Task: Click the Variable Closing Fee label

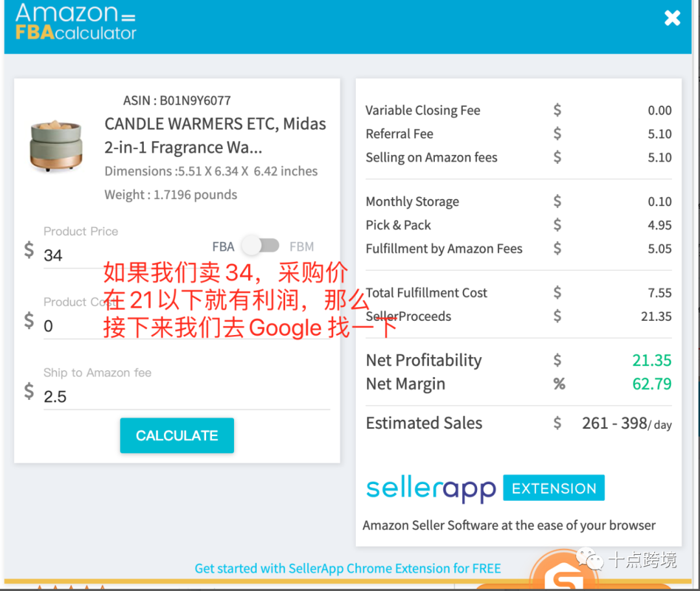Action: (423, 110)
